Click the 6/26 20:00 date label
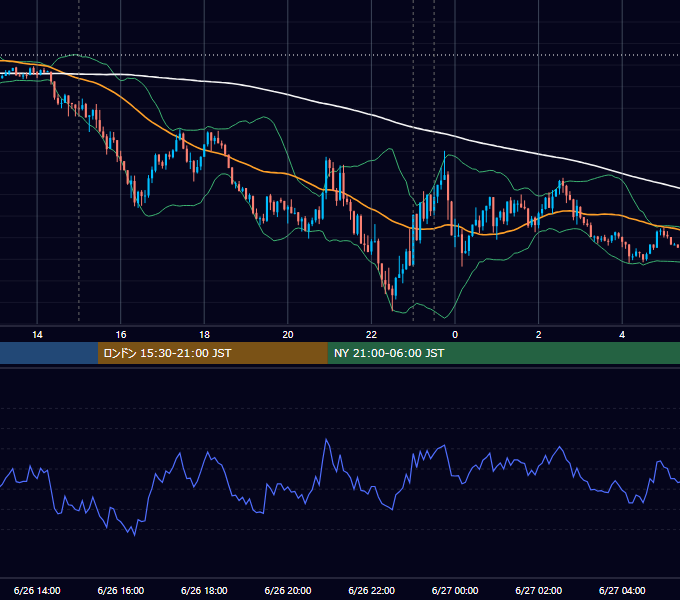Image resolution: width=680 pixels, height=600 pixels. (288, 590)
